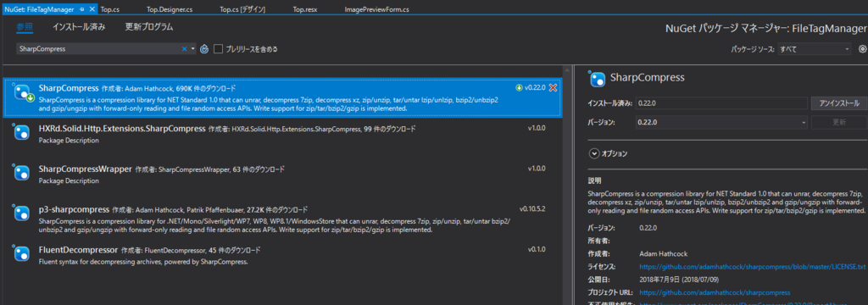Click version v1.0.0 of SharpCompressWrapper
Viewport: 868px width, 305px height.
point(537,169)
